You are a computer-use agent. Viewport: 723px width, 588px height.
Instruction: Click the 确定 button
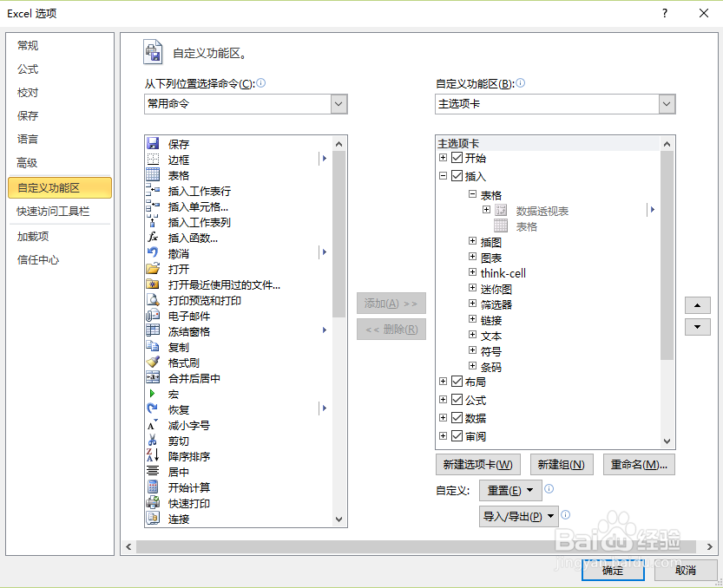click(x=613, y=572)
